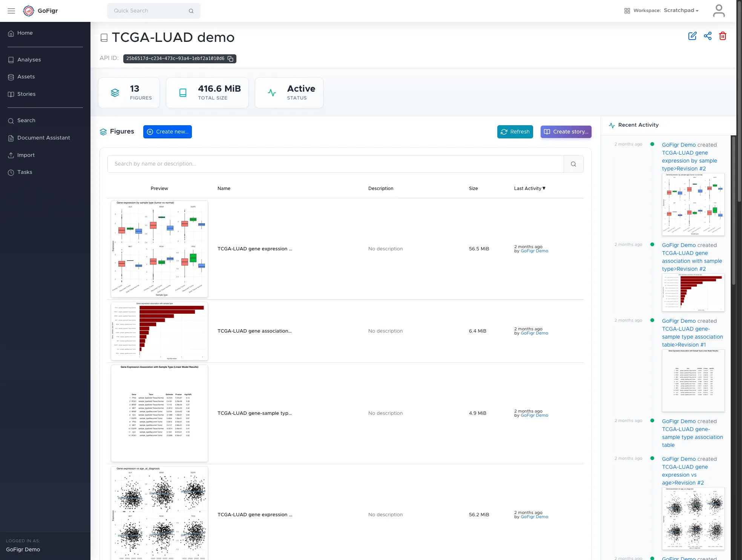
Task: Click the page vertical scrollbar
Action: pos(739,102)
